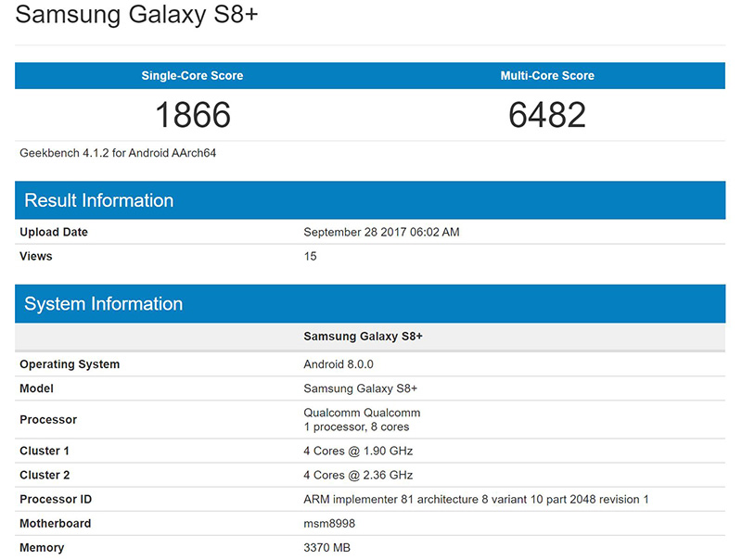Select 'September 28 2017 06:02 AM' value
The height and width of the screenshot is (560, 742).
381,232
